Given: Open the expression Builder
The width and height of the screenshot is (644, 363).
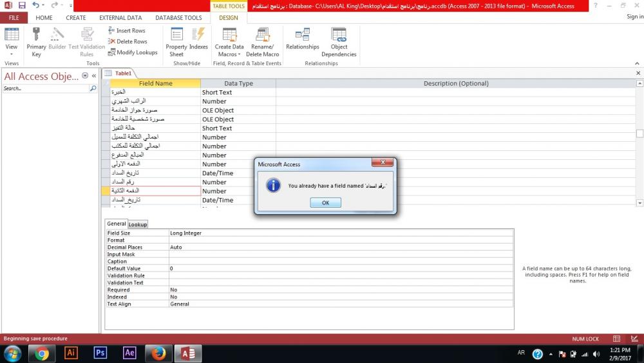Looking at the screenshot, I should point(57,39).
